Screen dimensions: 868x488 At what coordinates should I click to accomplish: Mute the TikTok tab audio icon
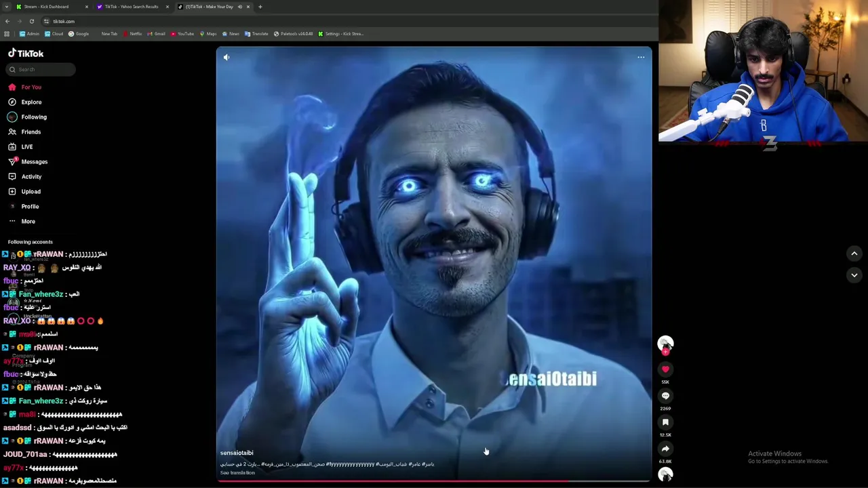click(x=240, y=7)
